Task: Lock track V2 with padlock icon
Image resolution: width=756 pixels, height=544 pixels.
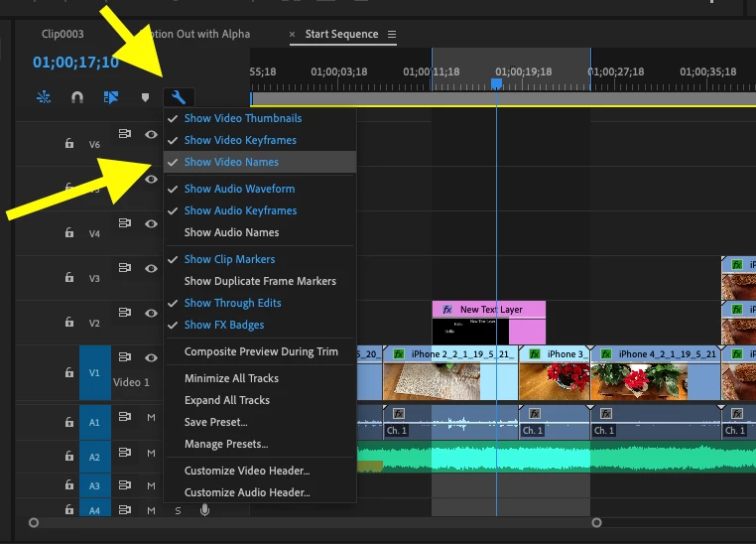Action: 69,322
